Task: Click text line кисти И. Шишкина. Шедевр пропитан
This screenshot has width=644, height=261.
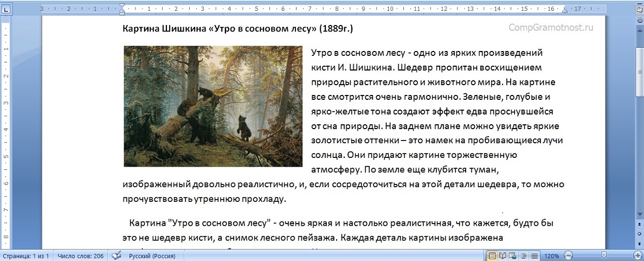Action: pyautogui.click(x=426, y=67)
